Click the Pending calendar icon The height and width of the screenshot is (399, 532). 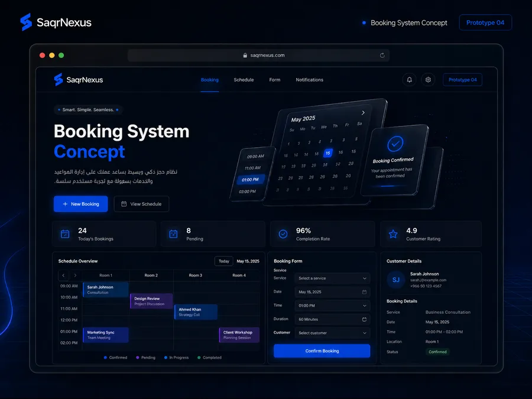point(173,233)
